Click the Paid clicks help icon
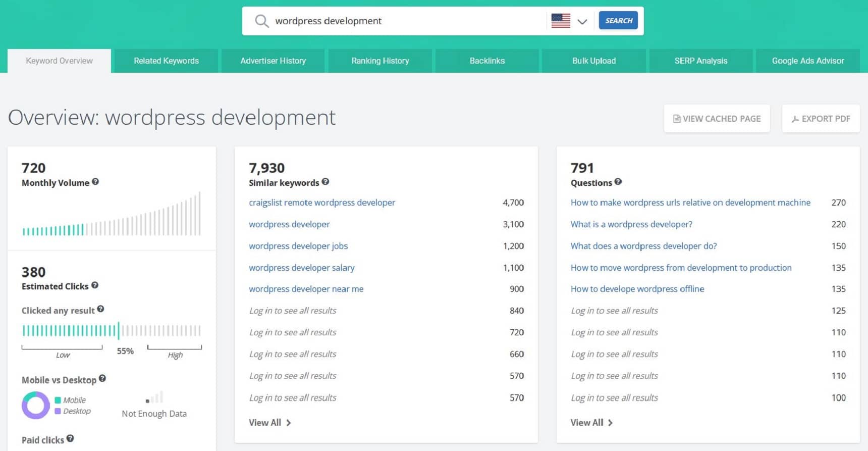The width and height of the screenshot is (868, 451). click(70, 438)
